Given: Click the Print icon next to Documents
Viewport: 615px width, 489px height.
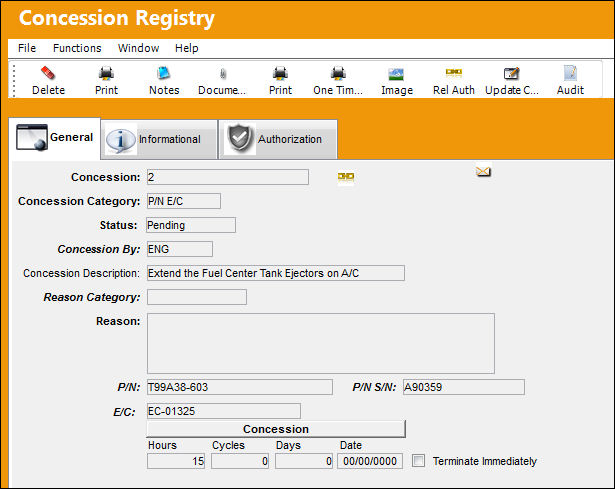Looking at the screenshot, I should [x=280, y=73].
